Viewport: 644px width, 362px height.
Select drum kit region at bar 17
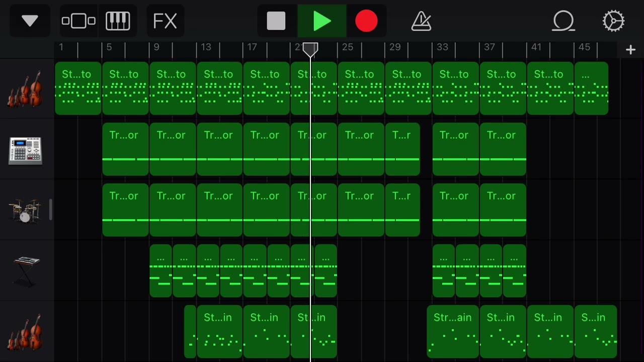click(266, 210)
